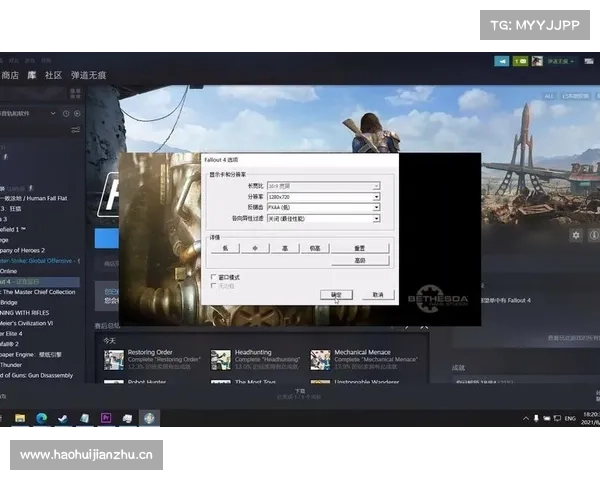Select Company of Heroes 2 in library

tap(23, 250)
